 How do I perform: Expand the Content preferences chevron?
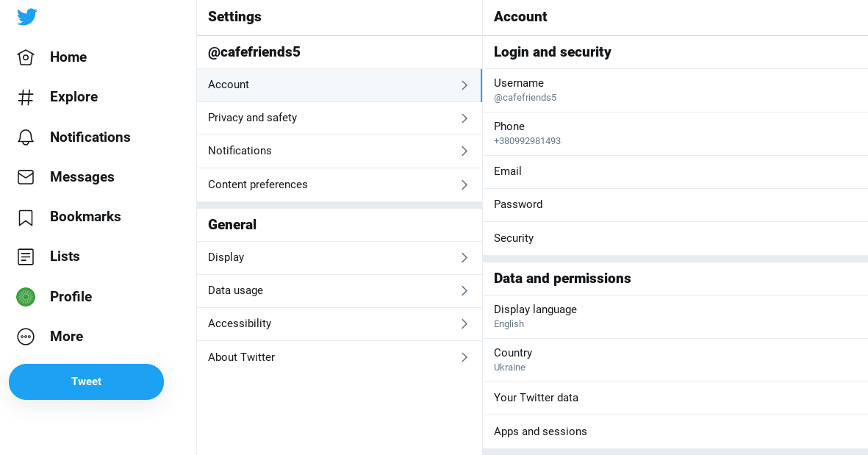point(464,185)
